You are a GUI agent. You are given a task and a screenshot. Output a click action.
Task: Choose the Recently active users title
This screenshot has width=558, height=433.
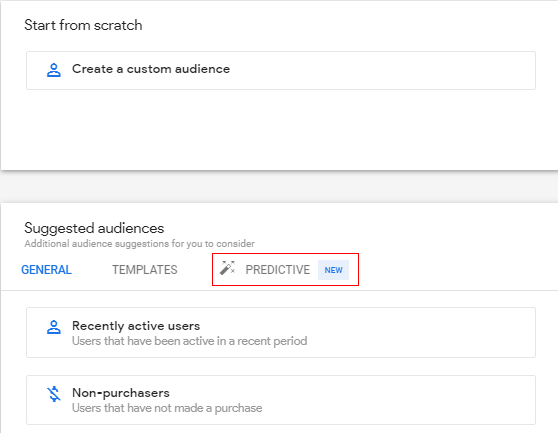136,326
